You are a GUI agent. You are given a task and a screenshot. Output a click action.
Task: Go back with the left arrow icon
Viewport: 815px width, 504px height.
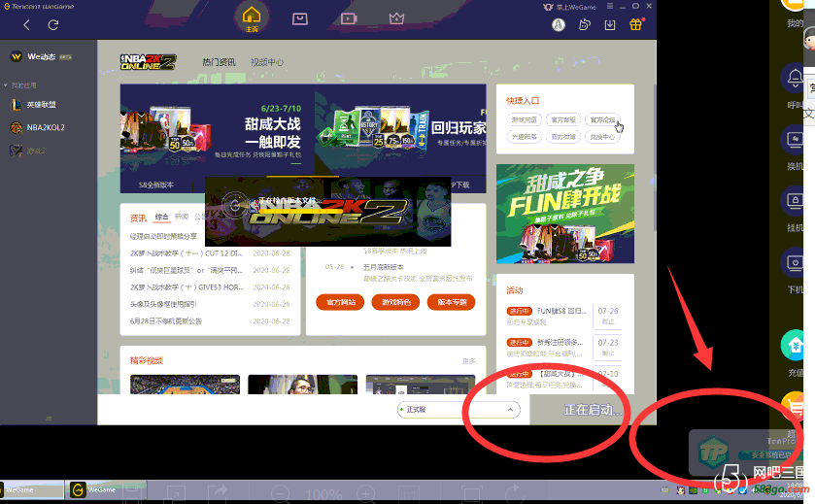coord(26,24)
